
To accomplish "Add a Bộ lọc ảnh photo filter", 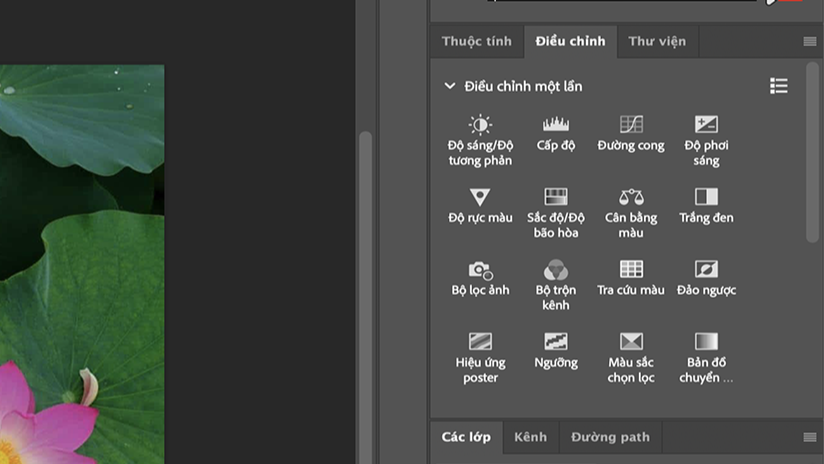I will click(x=480, y=270).
